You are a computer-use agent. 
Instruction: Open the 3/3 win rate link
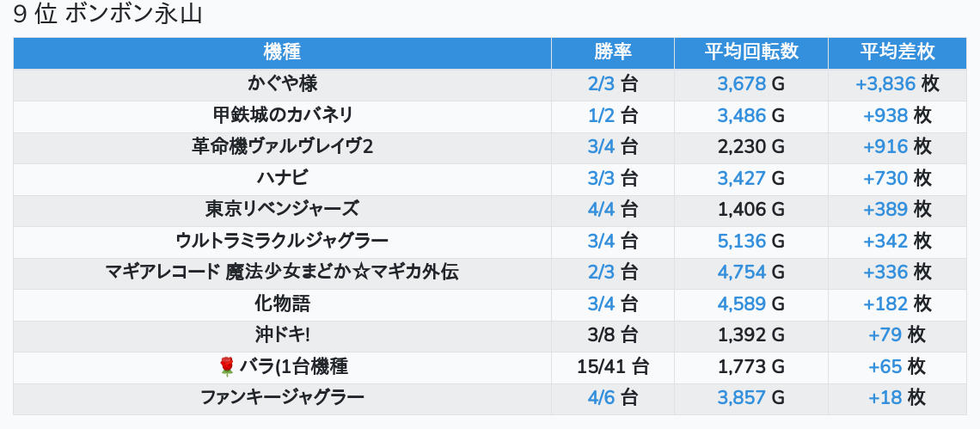tap(602, 179)
